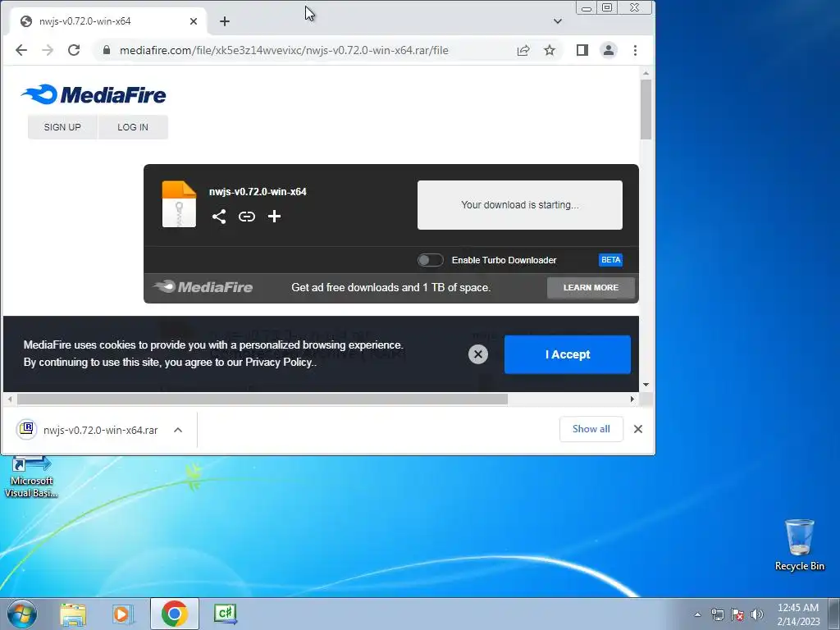
Task: Click the grey MediaFire logo in promo banner
Action: pyautogui.click(x=203, y=287)
